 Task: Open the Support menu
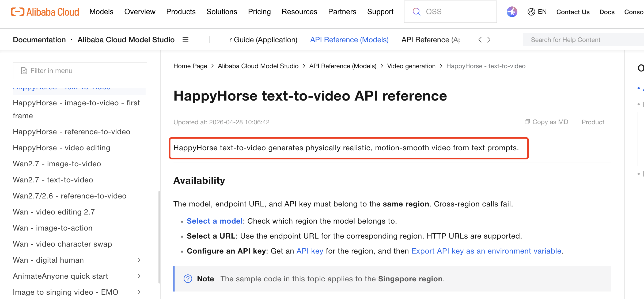(x=380, y=12)
